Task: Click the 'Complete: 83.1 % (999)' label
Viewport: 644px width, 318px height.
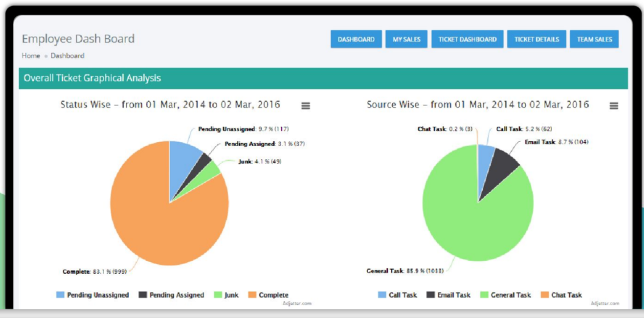Action: [x=94, y=272]
